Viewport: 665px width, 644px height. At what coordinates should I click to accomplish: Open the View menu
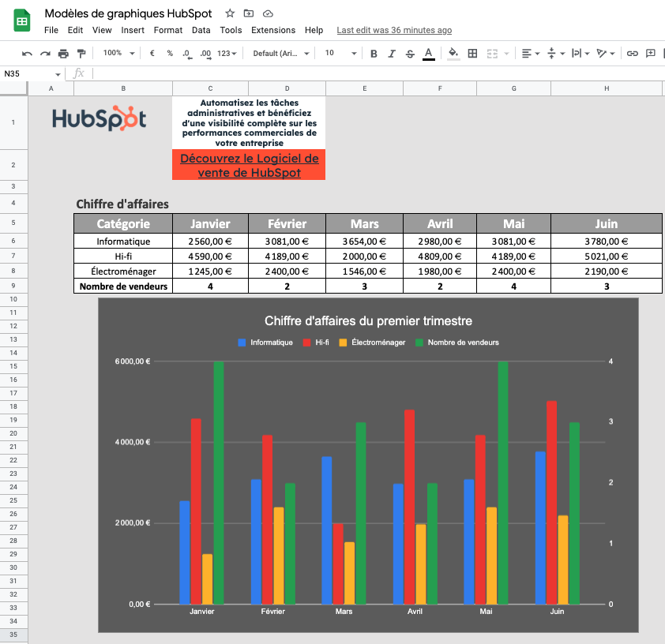pyautogui.click(x=102, y=30)
